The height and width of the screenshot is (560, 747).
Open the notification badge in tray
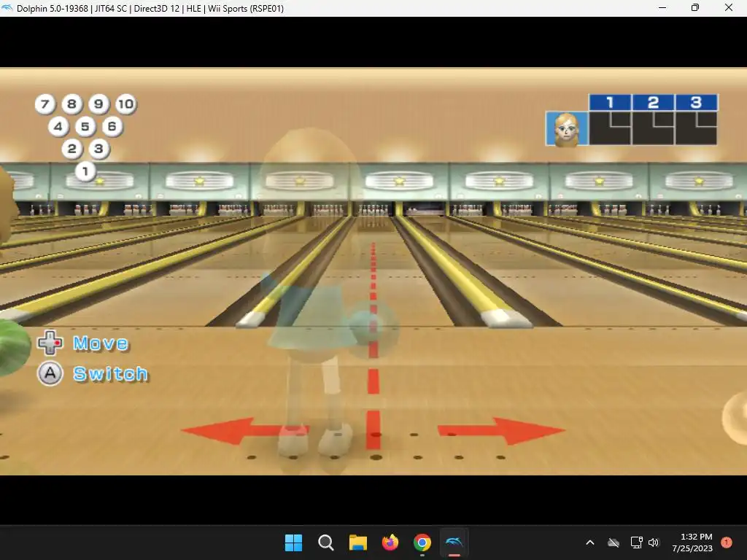tap(727, 542)
